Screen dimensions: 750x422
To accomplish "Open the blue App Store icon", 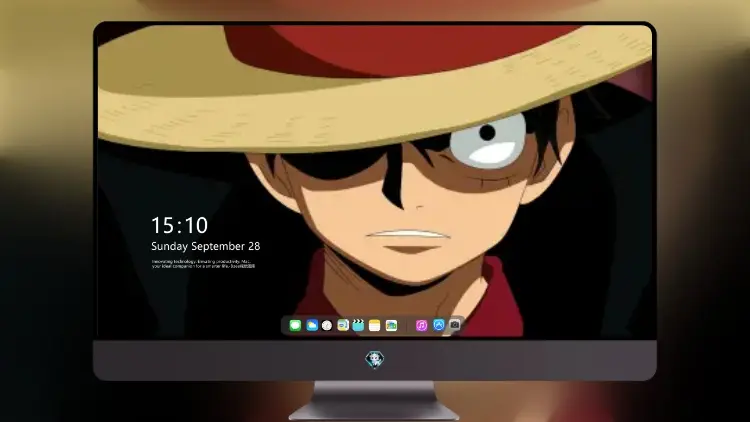I will (x=439, y=325).
